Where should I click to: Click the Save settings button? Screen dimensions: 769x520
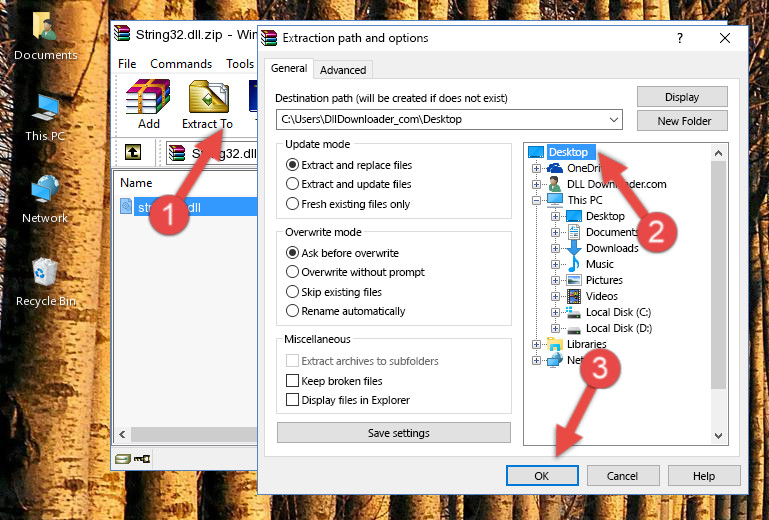(x=394, y=433)
